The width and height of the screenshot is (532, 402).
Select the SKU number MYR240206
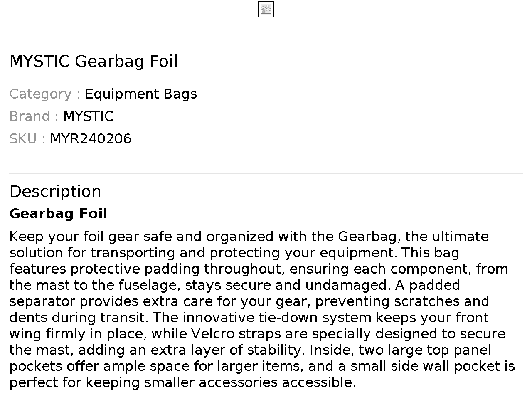click(91, 139)
